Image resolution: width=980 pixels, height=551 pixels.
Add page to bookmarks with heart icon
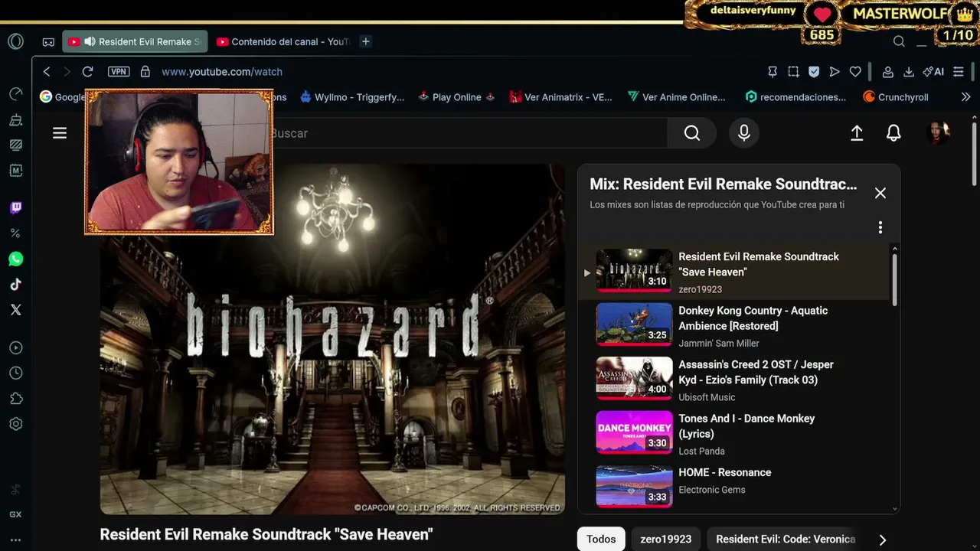(855, 71)
